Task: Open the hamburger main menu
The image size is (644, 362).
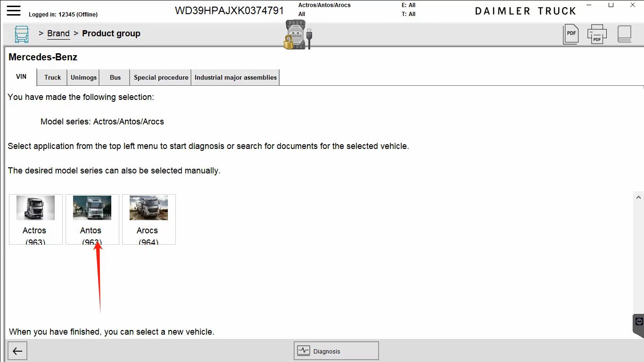Action: point(14,10)
